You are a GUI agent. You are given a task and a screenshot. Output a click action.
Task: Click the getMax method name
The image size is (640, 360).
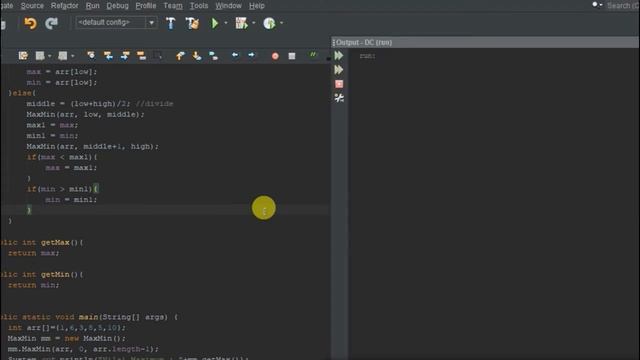pyautogui.click(x=55, y=242)
